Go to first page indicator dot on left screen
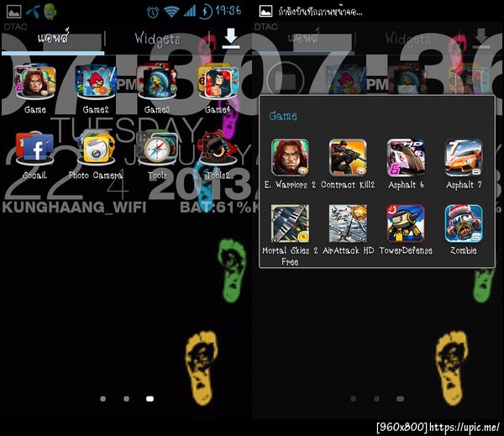This screenshot has width=504, height=436. pos(102,399)
